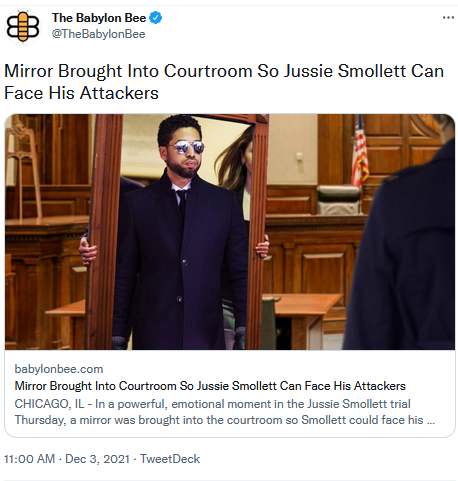Image resolution: width=458 pixels, height=481 pixels.
Task: Open the Babylon Bee profile avatar
Action: 23,27
